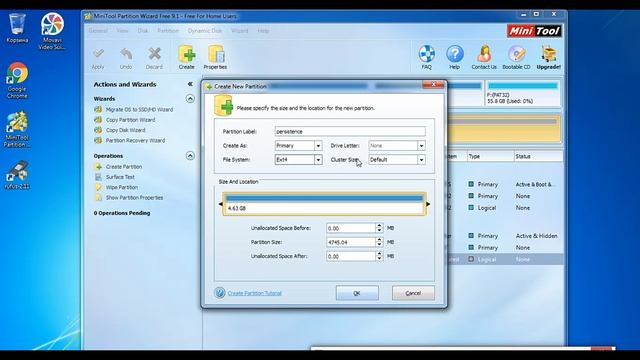Increase Unallocated Space After value
Image resolution: width=640 pixels, height=360 pixels.
[379, 254]
